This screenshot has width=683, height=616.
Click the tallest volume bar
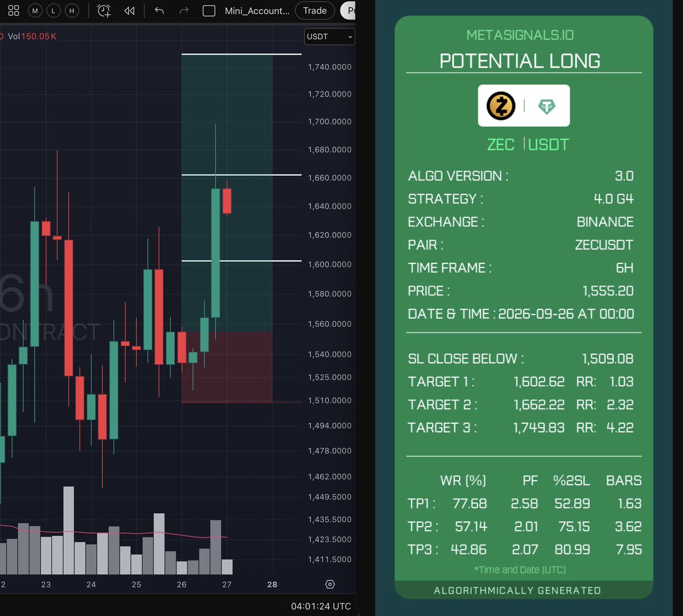pyautogui.click(x=68, y=530)
